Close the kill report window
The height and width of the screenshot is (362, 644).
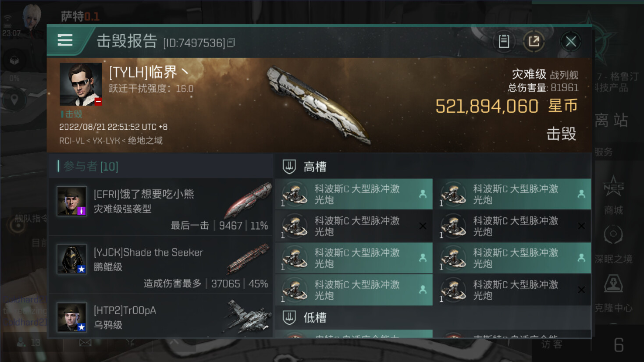[x=570, y=42]
